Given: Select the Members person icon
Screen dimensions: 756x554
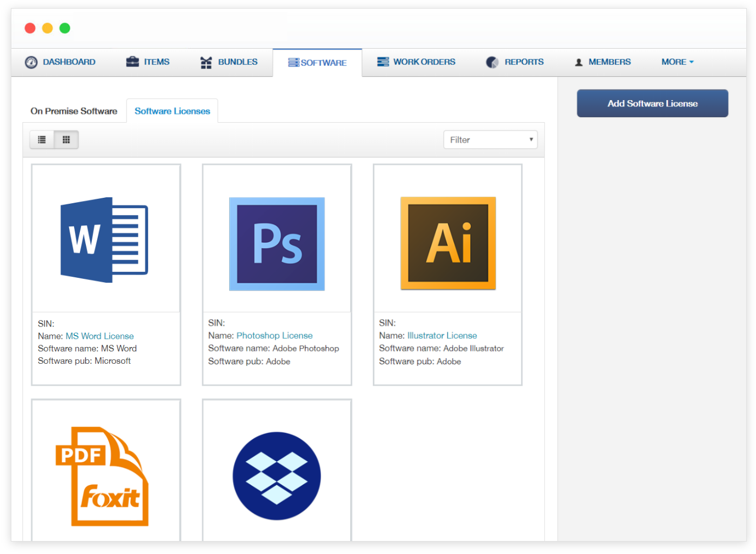Looking at the screenshot, I should tap(579, 62).
